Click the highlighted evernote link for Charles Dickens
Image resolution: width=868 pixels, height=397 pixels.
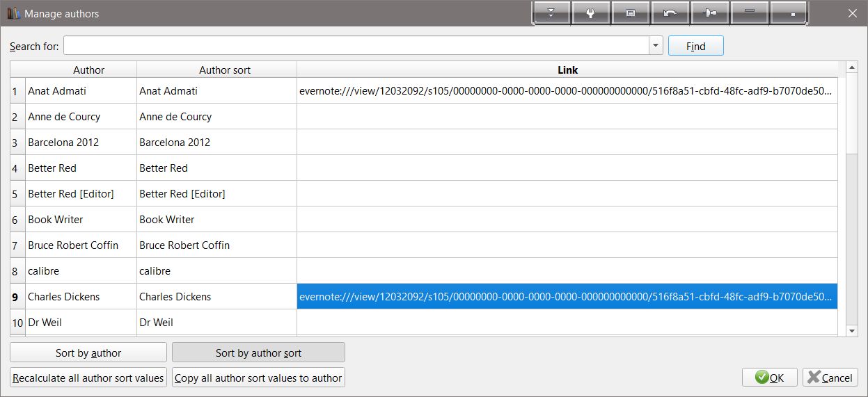[x=567, y=296]
